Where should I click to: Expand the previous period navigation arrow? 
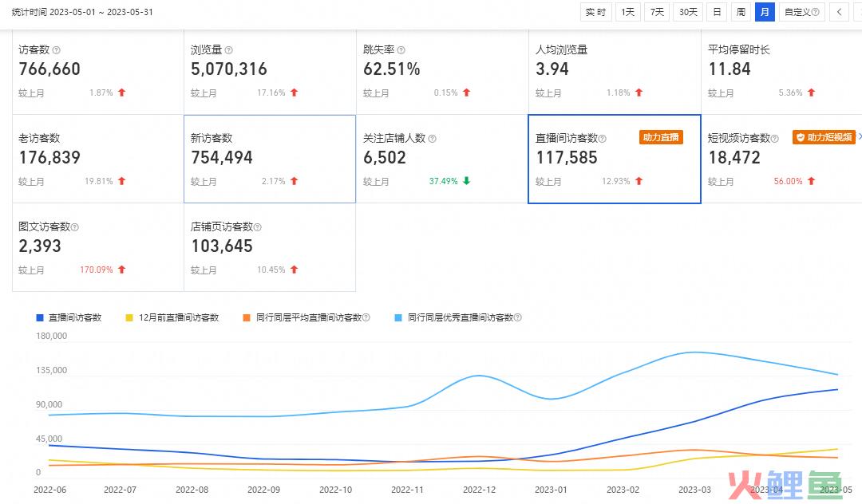[x=839, y=12]
